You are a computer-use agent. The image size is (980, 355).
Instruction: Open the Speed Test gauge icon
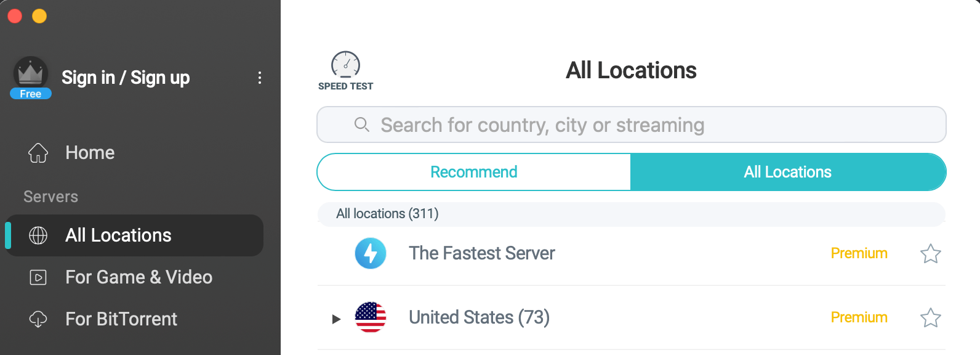345,65
